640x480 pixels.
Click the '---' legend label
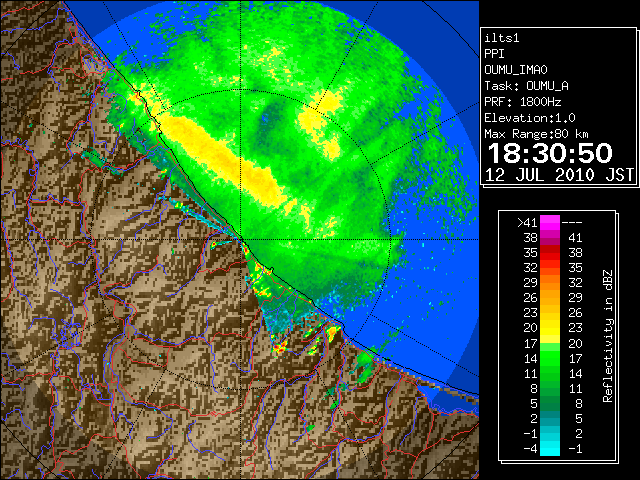572,223
